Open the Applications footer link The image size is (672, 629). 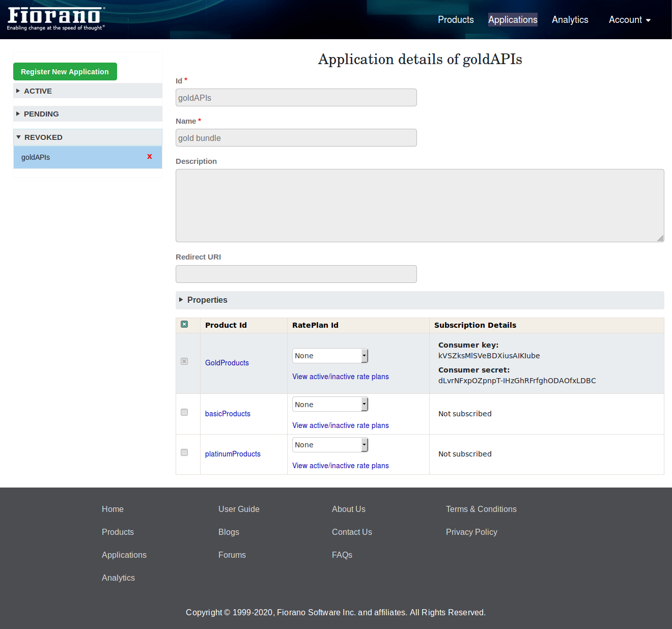click(x=124, y=555)
